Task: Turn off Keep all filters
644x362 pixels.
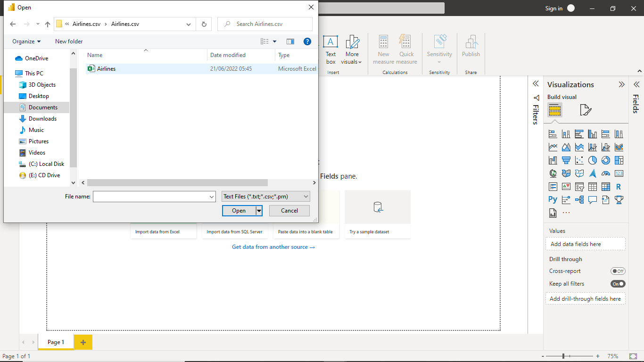Action: coord(618,283)
